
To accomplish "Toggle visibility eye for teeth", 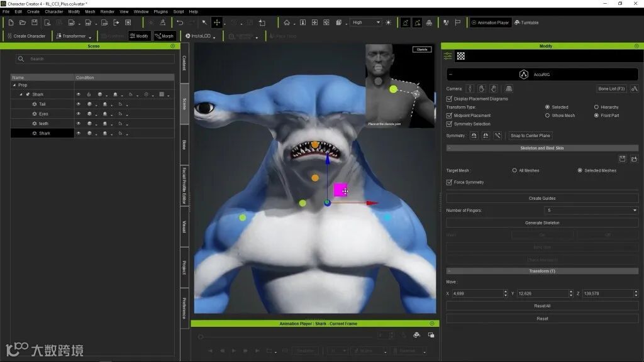I will tap(79, 124).
